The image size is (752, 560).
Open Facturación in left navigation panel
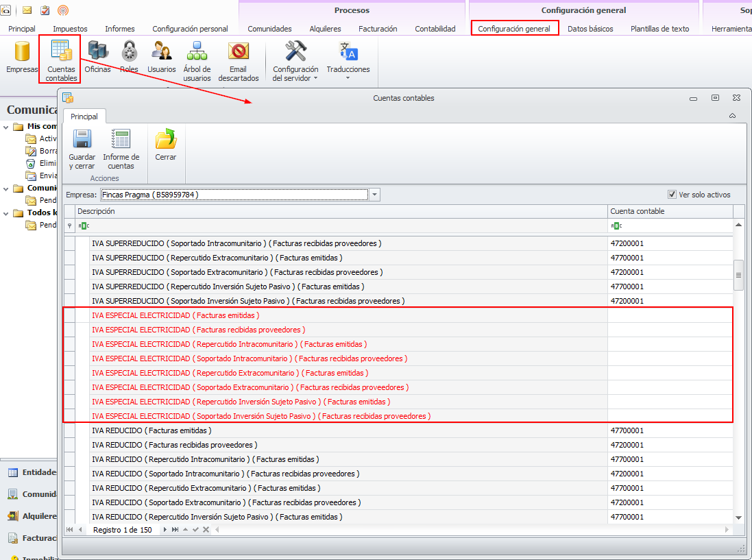(x=32, y=538)
